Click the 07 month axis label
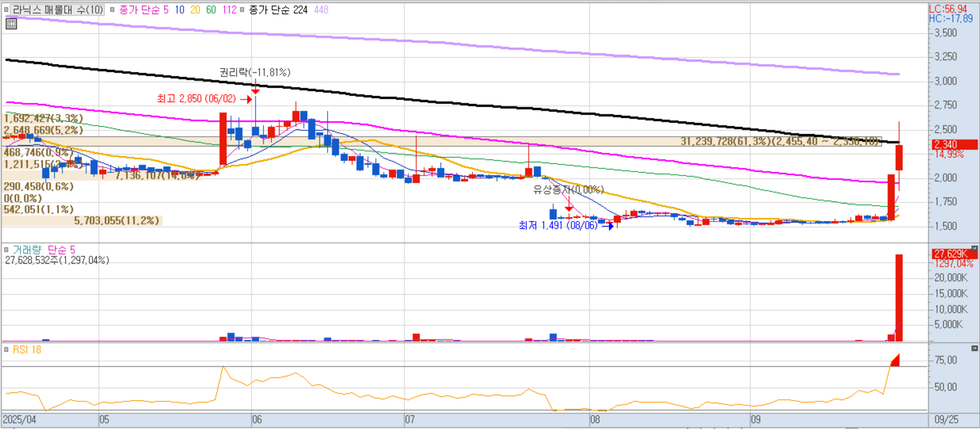The image size is (980, 429). click(410, 419)
